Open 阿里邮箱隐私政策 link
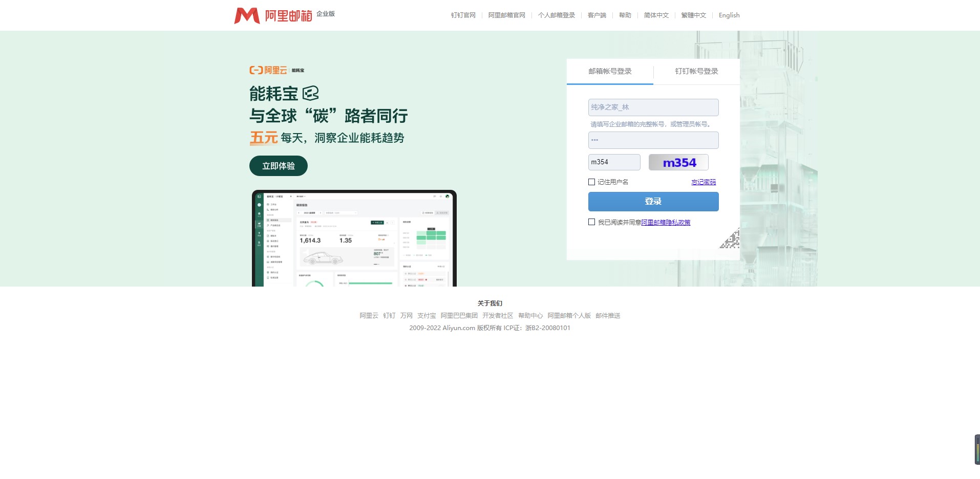Image resolution: width=980 pixels, height=479 pixels. pos(666,223)
